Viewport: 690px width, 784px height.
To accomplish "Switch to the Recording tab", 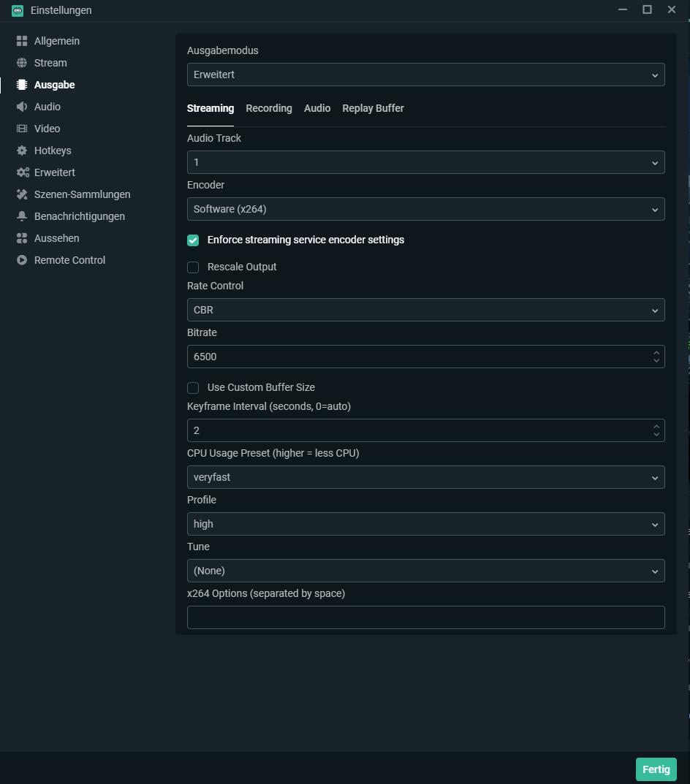I will (x=268, y=108).
